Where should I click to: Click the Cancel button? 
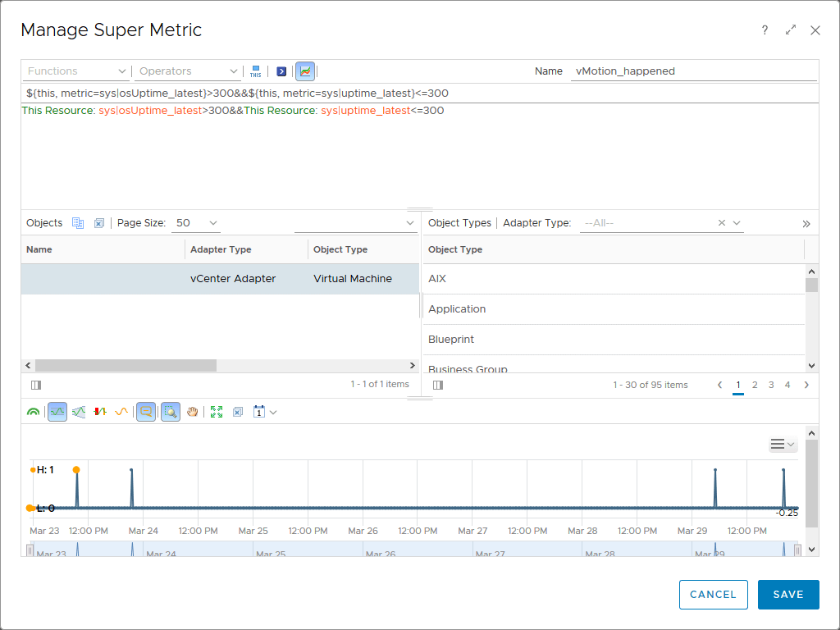point(713,595)
